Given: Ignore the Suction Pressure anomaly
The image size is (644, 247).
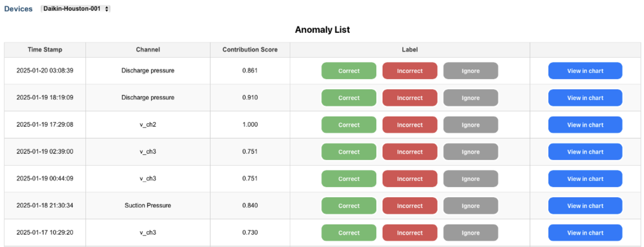Looking at the screenshot, I should 470,206.
